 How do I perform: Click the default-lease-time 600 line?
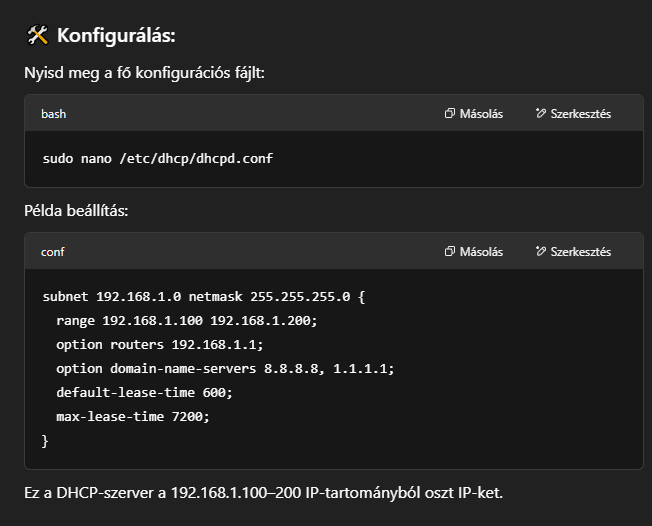click(x=144, y=393)
